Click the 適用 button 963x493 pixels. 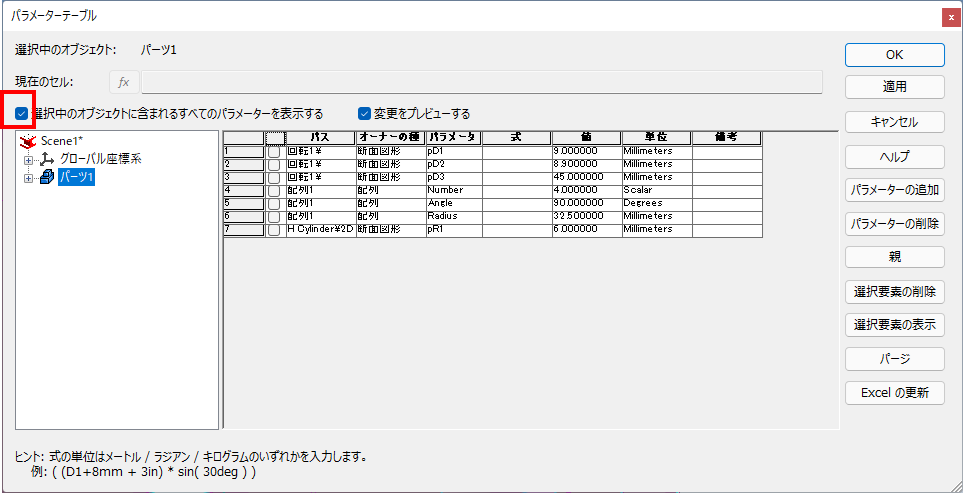click(x=894, y=87)
